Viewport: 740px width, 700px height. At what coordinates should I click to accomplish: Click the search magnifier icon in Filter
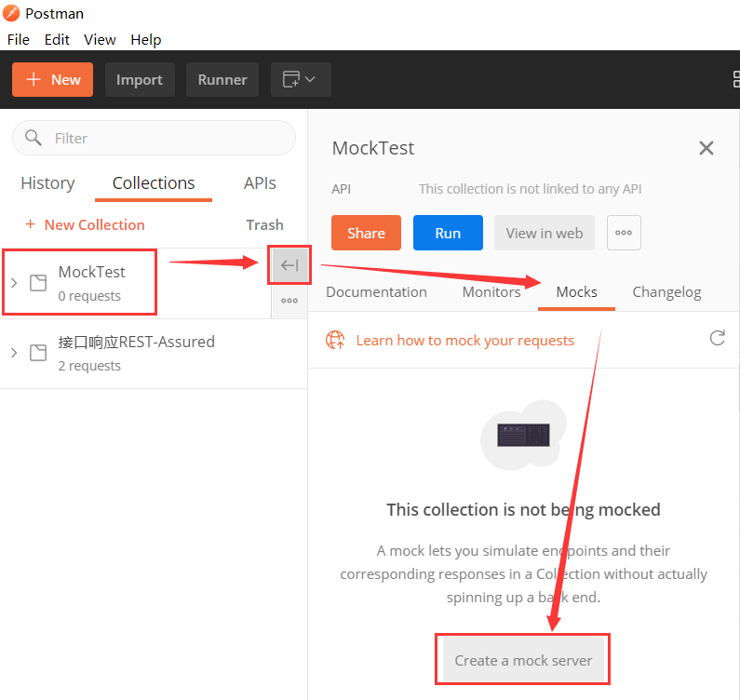tap(34, 138)
